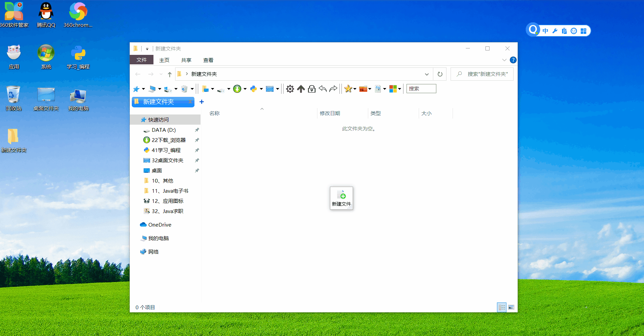Switch to thumbnail view using the status bar toggle
644x336 pixels.
tap(511, 307)
